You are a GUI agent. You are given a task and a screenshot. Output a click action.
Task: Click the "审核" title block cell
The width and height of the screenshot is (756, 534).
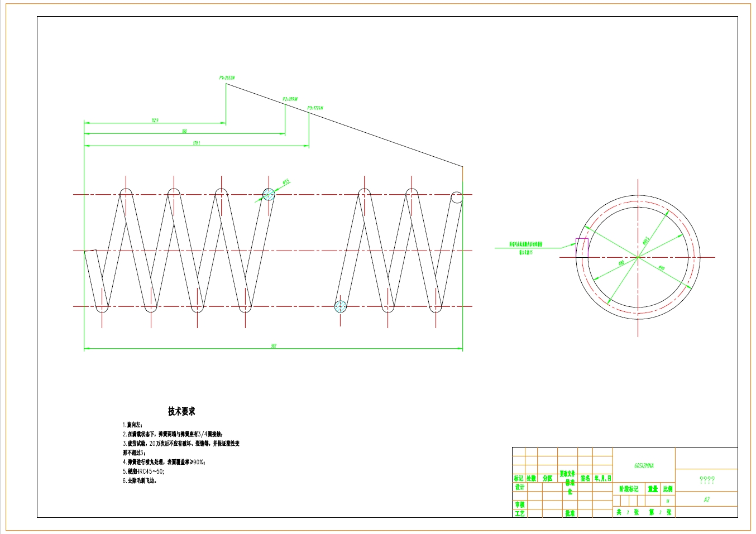[519, 504]
